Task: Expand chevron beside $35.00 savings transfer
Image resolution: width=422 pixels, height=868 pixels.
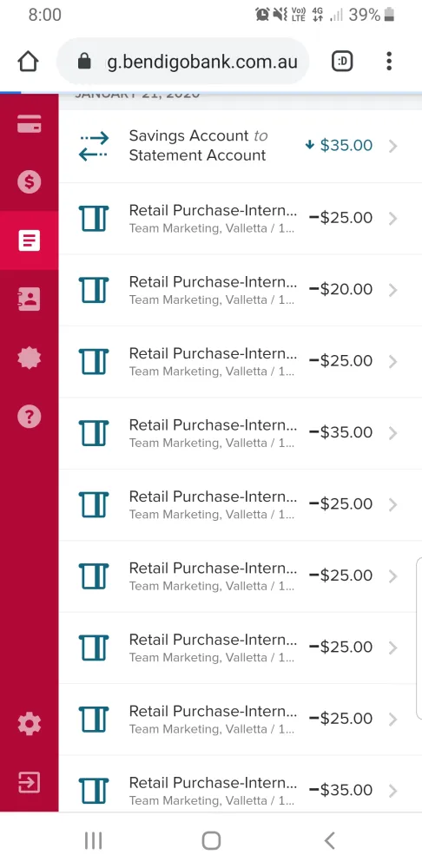Action: [x=392, y=146]
